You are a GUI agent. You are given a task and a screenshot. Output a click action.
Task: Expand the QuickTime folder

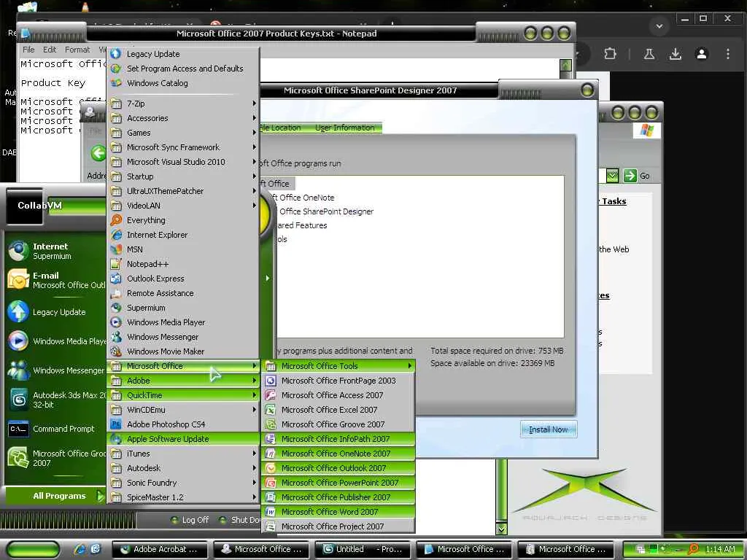pos(183,395)
